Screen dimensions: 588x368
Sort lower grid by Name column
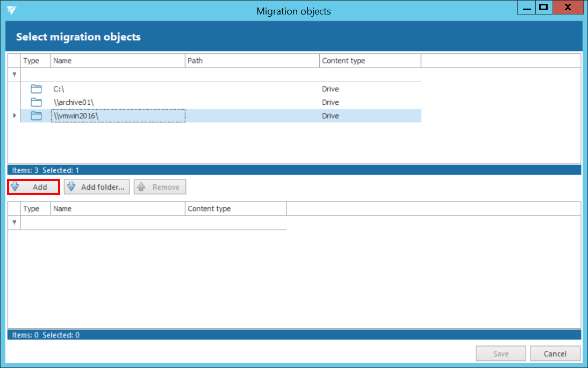pos(118,208)
